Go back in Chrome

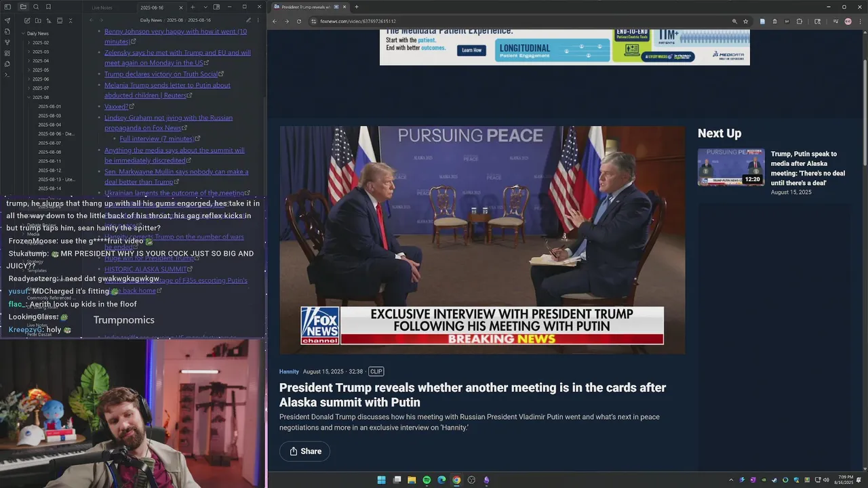click(275, 21)
